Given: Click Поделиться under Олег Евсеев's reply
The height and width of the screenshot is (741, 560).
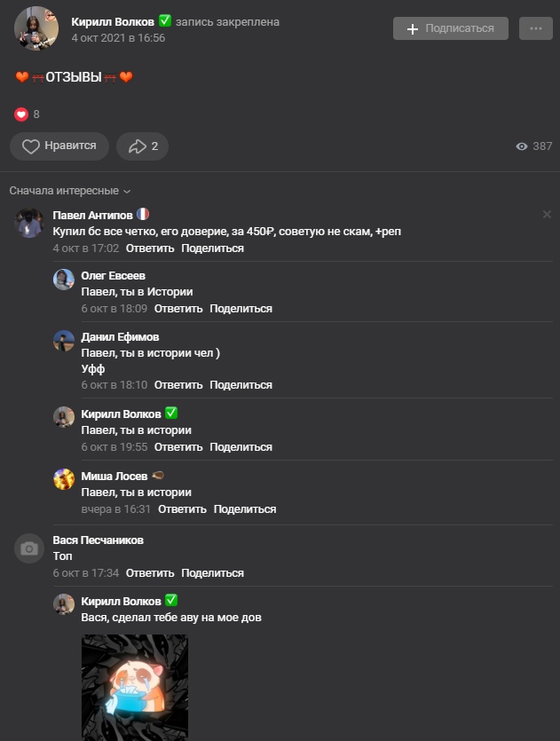Looking at the screenshot, I should pos(241,309).
